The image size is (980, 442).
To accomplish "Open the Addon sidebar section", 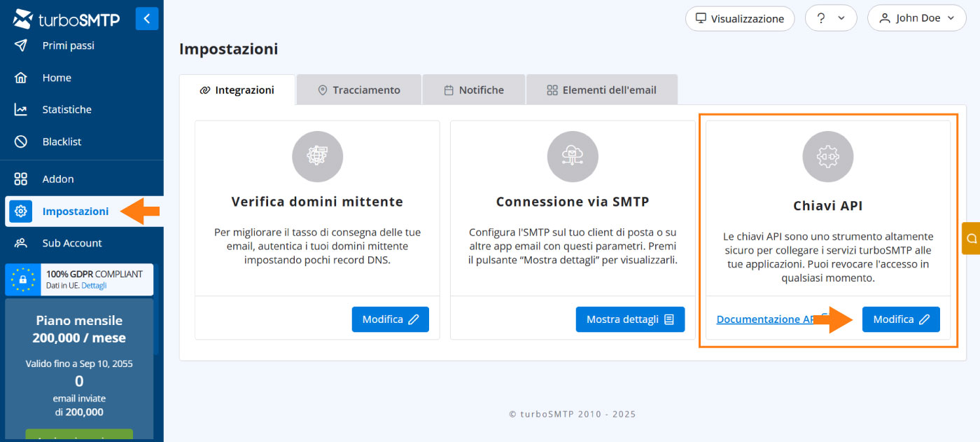I will pos(57,179).
